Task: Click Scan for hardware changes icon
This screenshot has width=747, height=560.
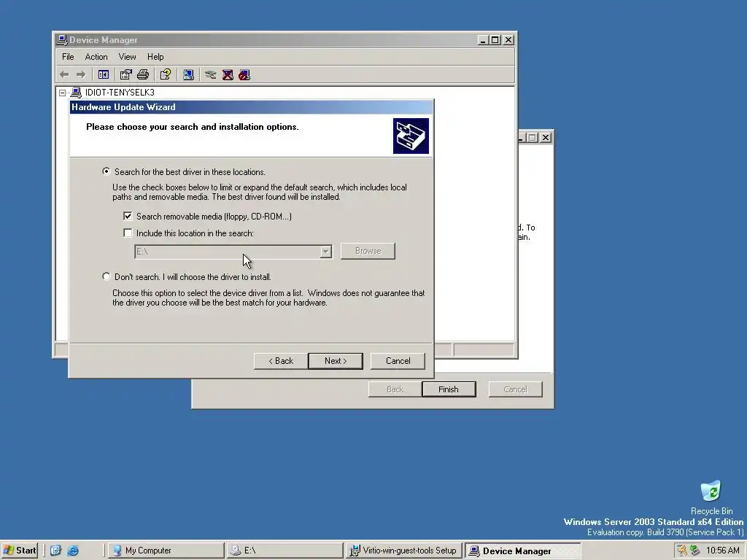Action: (188, 75)
